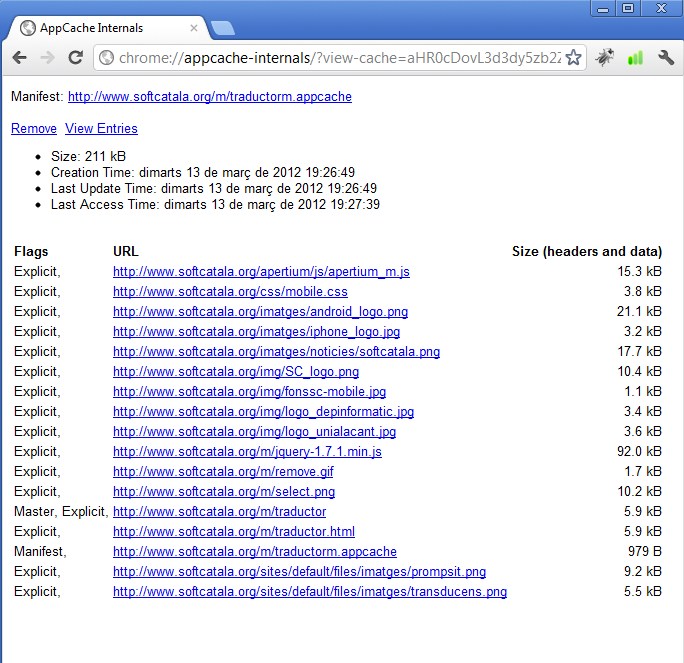Screen dimensions: 684x663
Task: Minimize the Chrome window
Action: (x=603, y=8)
